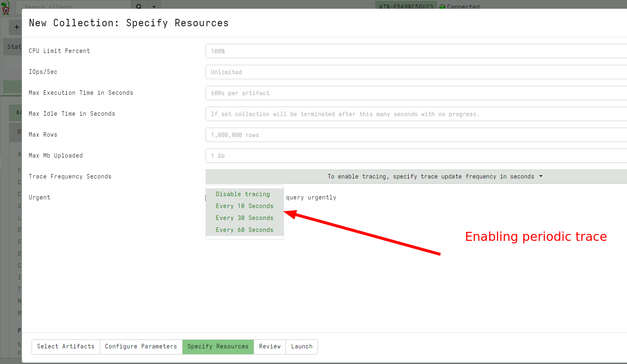Select 'Disable tracing' from the dropdown
The image size is (627, 364).
click(x=243, y=194)
